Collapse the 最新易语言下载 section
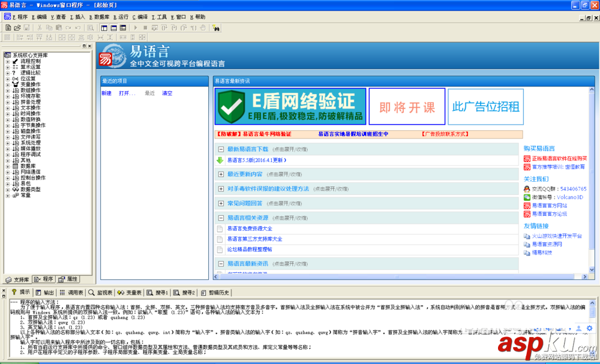 click(221, 149)
